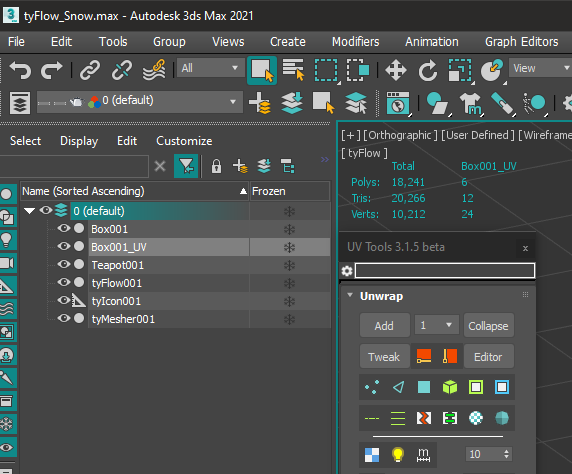Open the Tools menu
The width and height of the screenshot is (572, 474).
pos(113,42)
